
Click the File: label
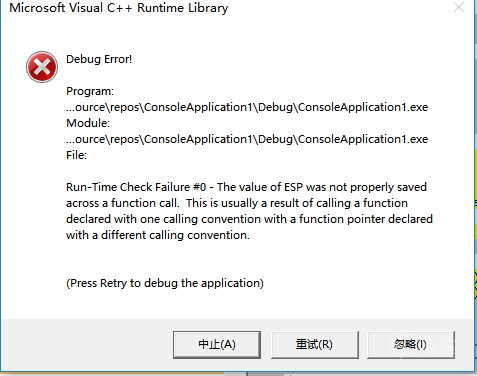coord(76,155)
